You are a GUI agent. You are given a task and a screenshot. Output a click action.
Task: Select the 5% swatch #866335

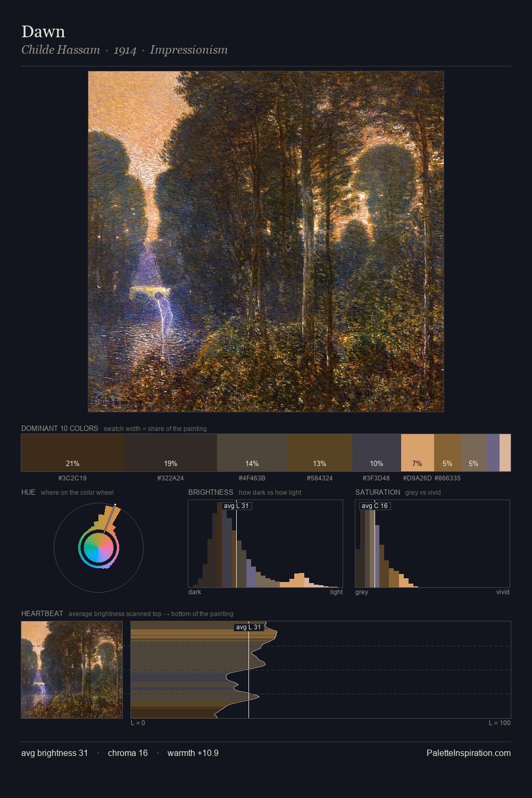click(x=447, y=453)
